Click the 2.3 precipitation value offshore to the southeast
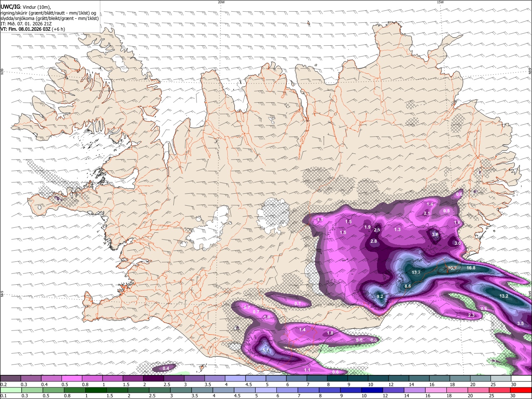Viewport: 532px width, 399px height. point(471,315)
